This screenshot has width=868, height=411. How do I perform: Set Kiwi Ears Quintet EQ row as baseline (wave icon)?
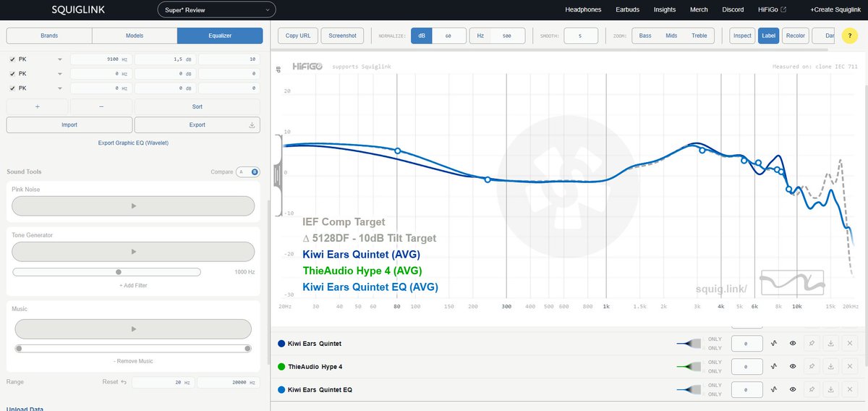774,390
